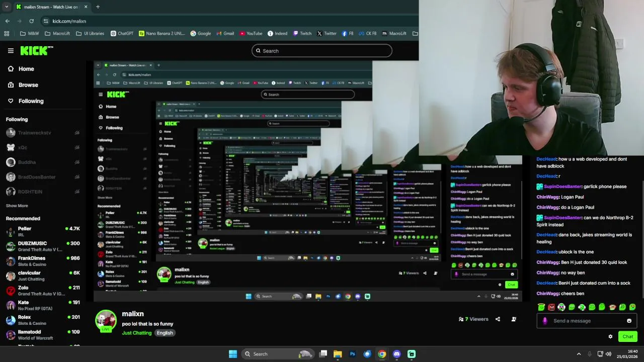Click the green Chat send button
Screen dimensions: 644x362
pyautogui.click(x=628, y=337)
